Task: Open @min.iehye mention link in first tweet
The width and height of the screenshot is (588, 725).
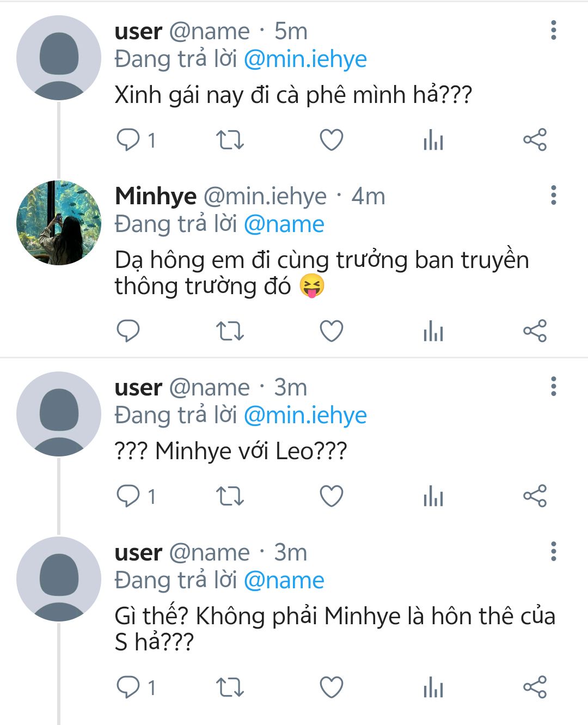Action: (305, 59)
